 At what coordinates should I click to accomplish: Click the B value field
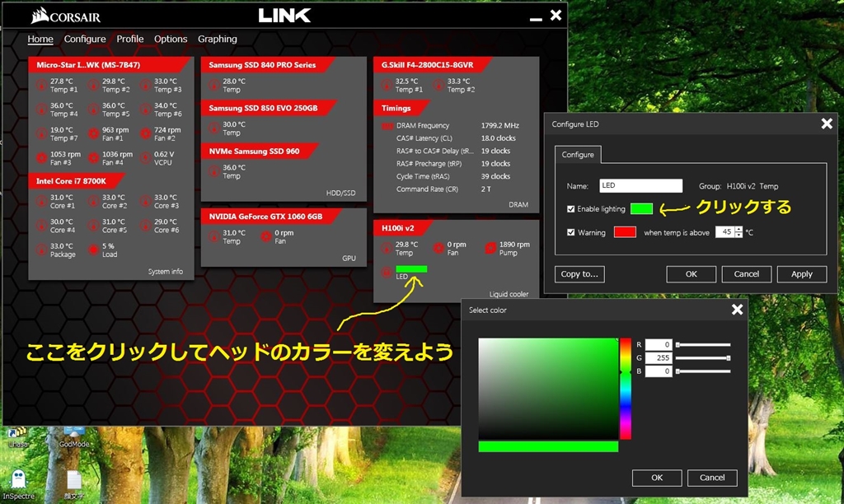659,371
